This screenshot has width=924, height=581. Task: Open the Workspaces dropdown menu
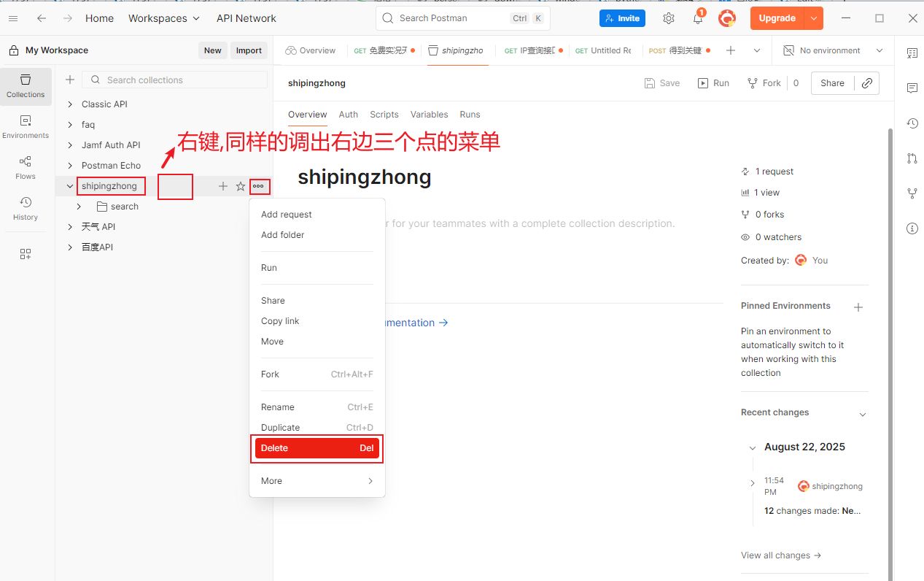coord(163,18)
